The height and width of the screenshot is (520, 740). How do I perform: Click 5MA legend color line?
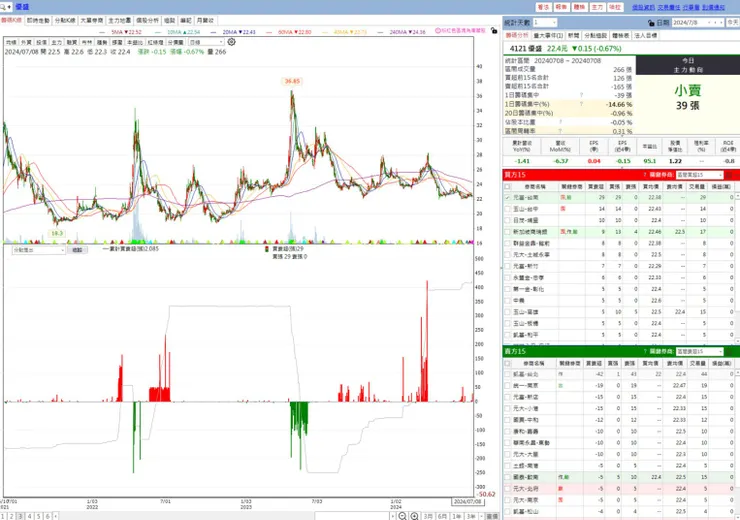pyautogui.click(x=104, y=32)
